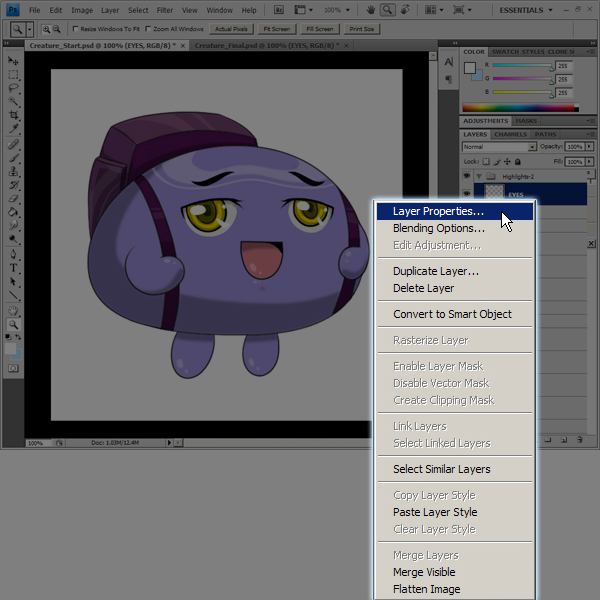Image resolution: width=600 pixels, height=600 pixels.
Task: Collapse the Highlights-2 group
Action: click(x=479, y=176)
